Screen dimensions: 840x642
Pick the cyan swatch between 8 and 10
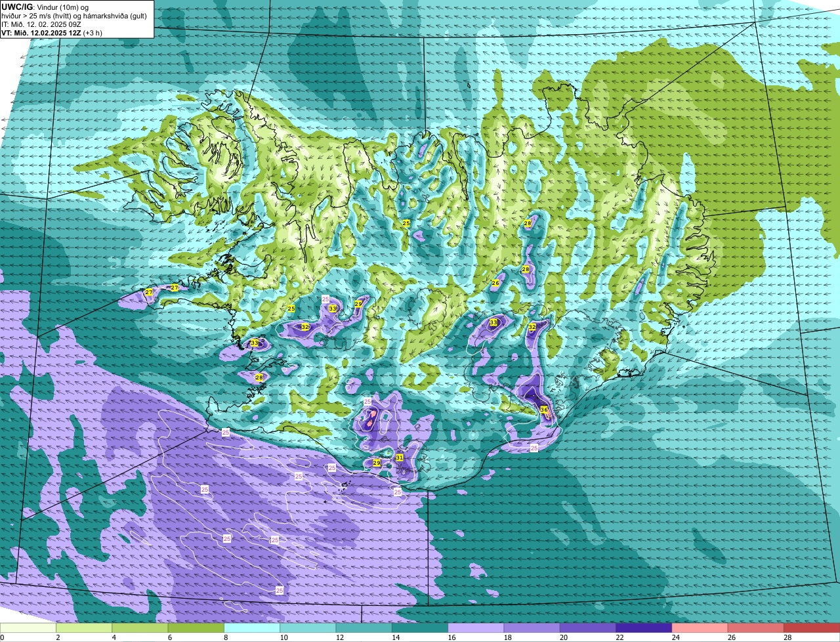pyautogui.click(x=252, y=628)
